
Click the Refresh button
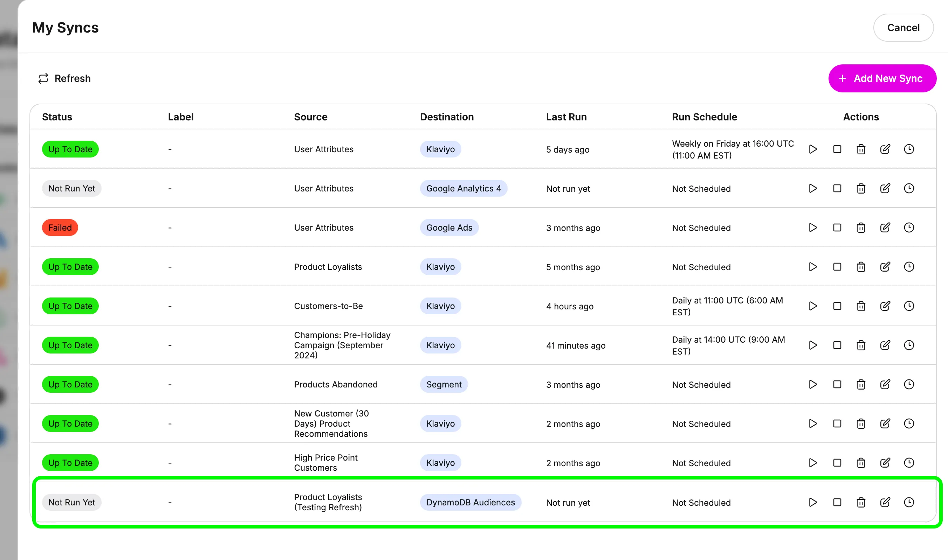64,78
